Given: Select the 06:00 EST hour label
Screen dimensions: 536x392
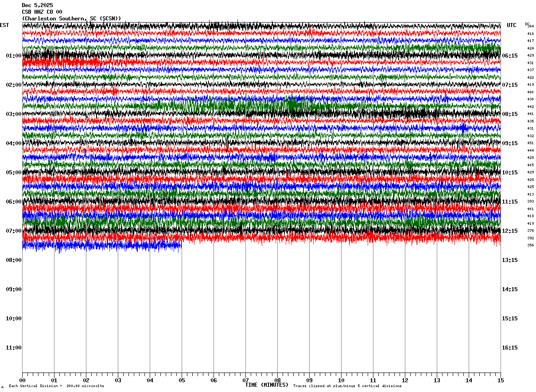Looking at the screenshot, I should coord(14,202).
